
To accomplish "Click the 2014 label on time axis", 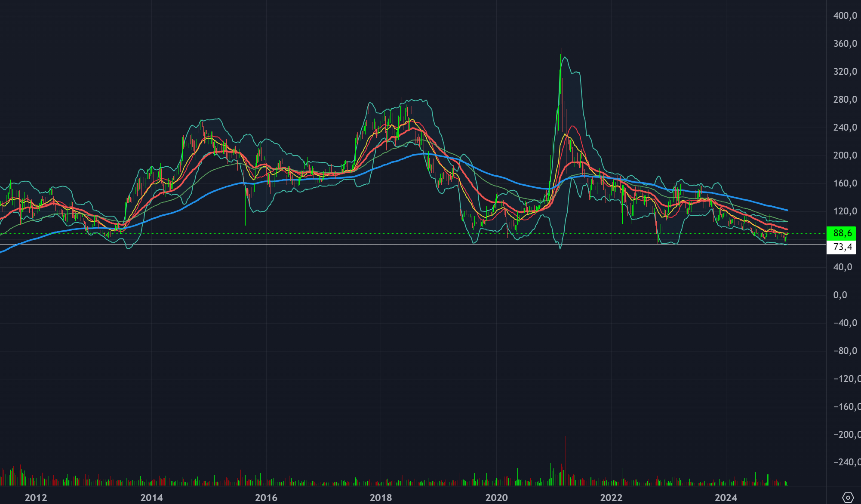I will (151, 498).
